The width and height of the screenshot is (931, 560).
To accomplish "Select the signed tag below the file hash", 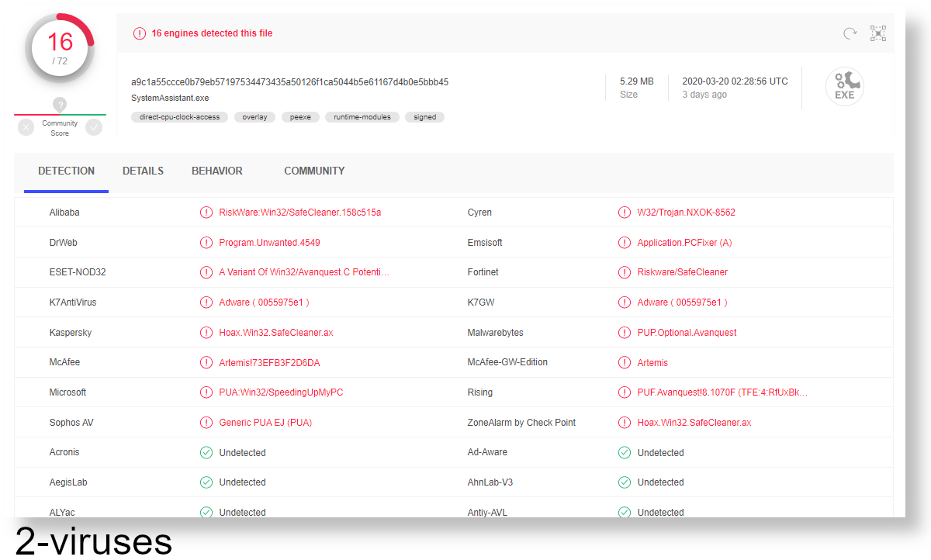I will click(x=424, y=117).
